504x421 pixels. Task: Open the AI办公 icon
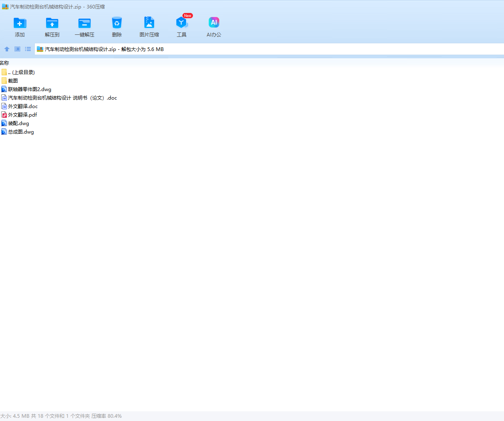(x=214, y=23)
